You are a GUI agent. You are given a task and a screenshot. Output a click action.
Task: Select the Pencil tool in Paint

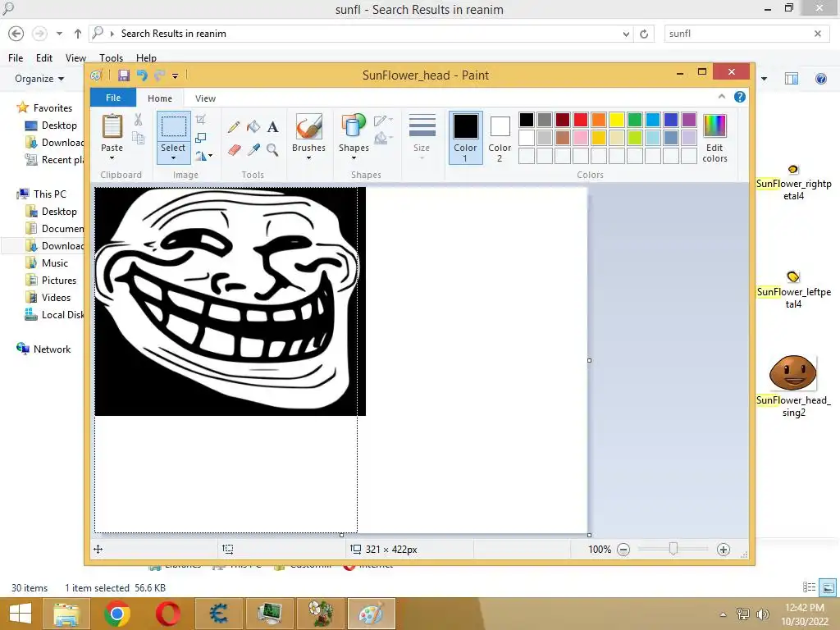coord(234,127)
